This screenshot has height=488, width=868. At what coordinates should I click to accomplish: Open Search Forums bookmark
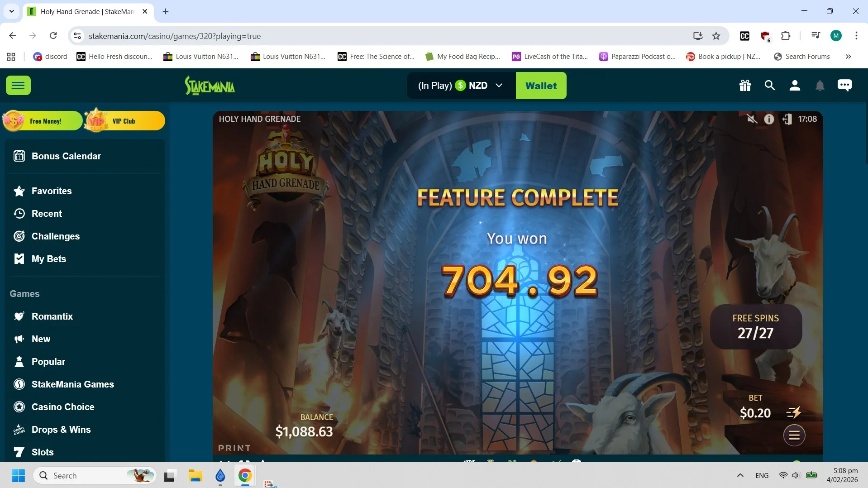click(802, 57)
